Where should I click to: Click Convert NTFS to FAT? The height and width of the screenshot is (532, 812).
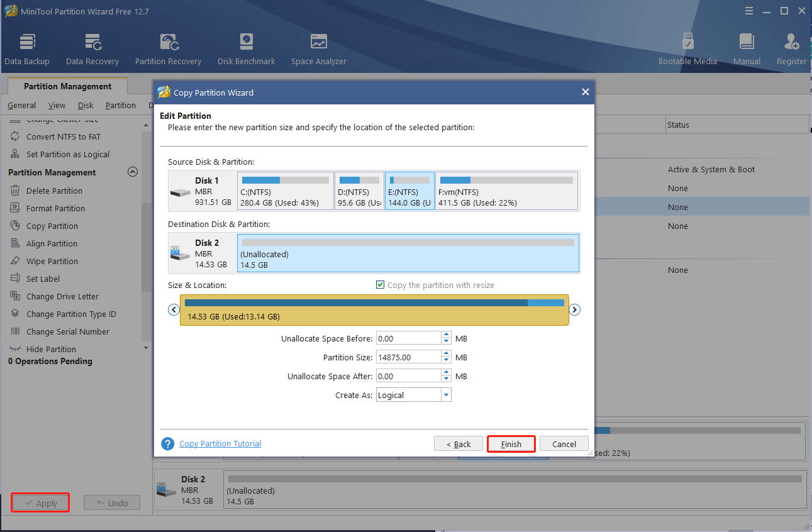coord(63,136)
